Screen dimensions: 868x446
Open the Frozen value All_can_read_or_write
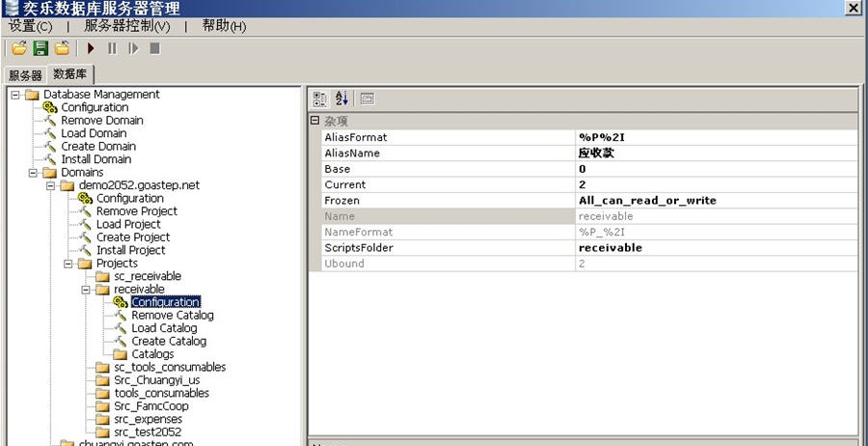click(717, 201)
